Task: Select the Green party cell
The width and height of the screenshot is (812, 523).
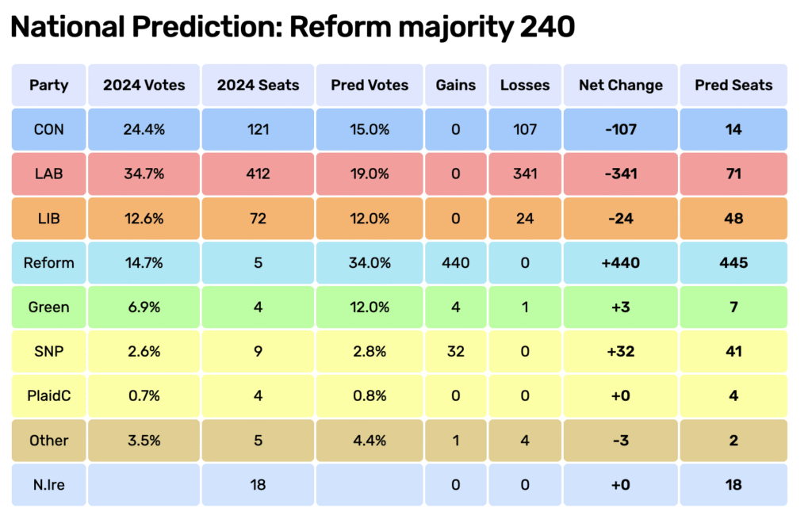Action: [49, 307]
